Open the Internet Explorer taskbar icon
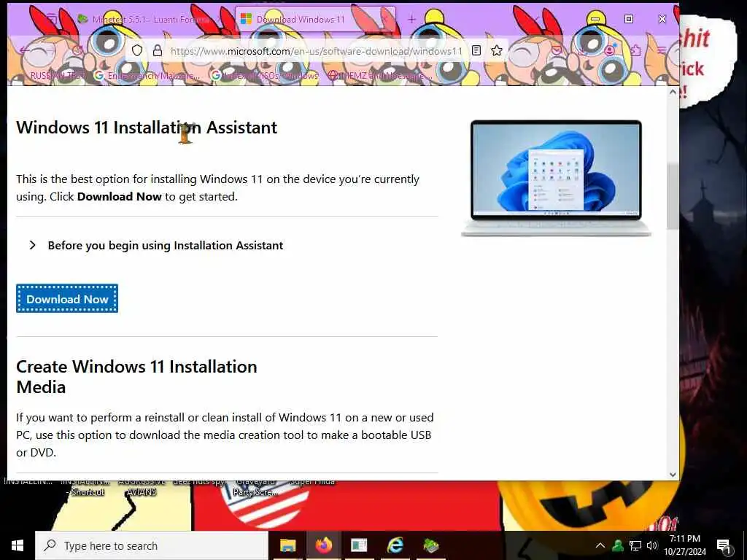This screenshot has height=560, width=747. [x=395, y=545]
